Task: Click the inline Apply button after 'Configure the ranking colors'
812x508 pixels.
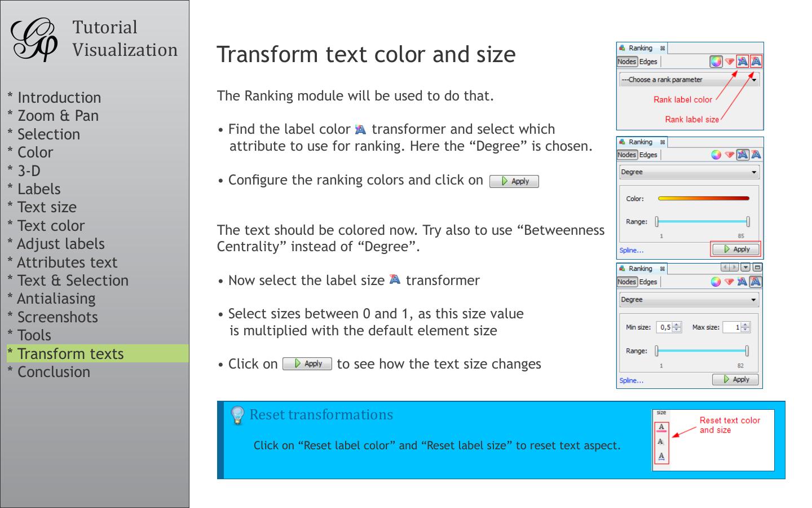Action: [514, 181]
